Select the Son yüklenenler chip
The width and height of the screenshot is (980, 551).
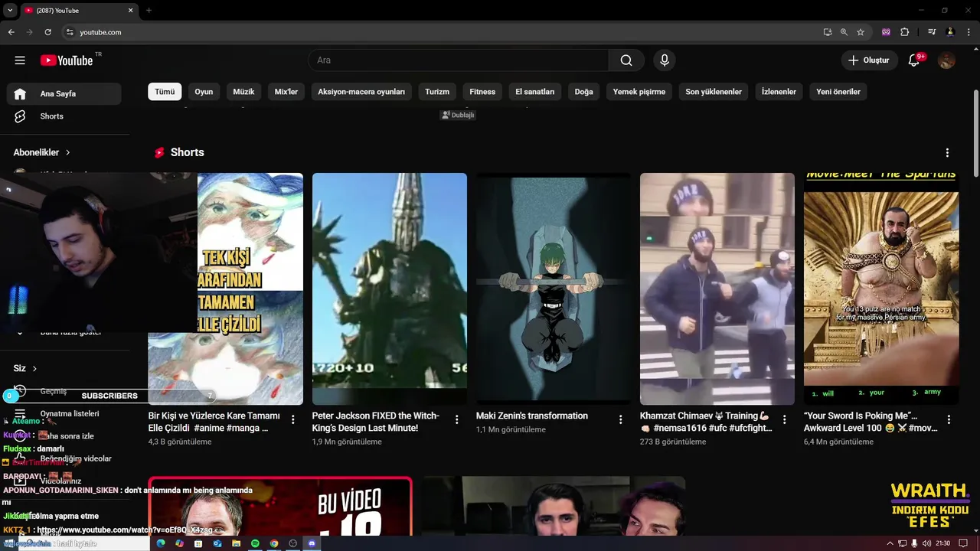(x=714, y=92)
